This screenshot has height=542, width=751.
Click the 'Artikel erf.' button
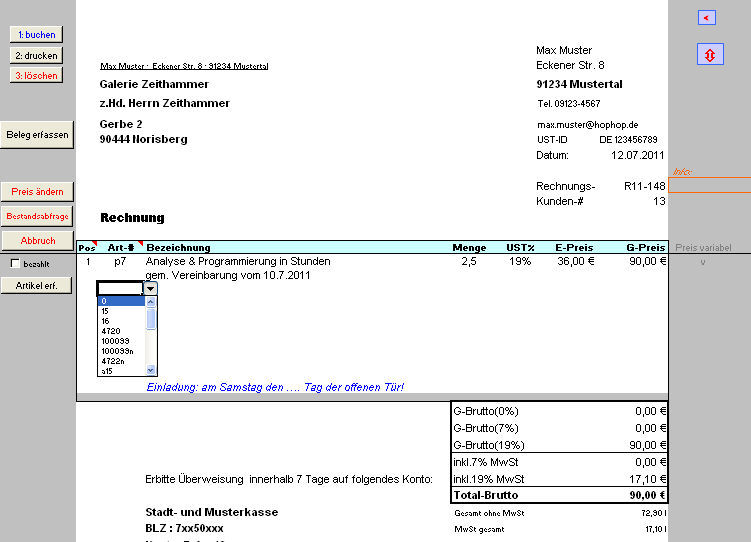(x=37, y=285)
